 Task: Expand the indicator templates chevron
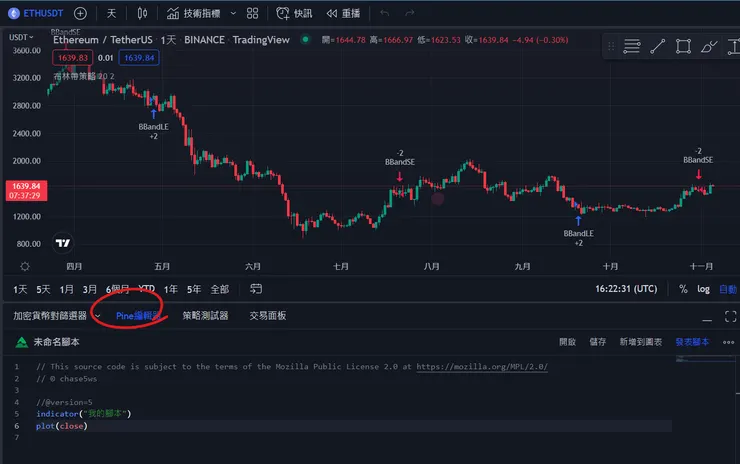(x=233, y=13)
